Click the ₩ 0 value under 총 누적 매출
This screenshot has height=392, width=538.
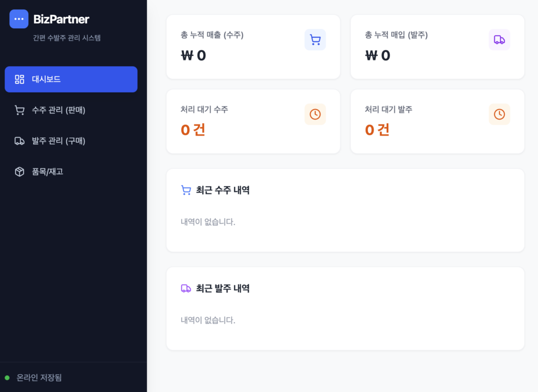193,56
